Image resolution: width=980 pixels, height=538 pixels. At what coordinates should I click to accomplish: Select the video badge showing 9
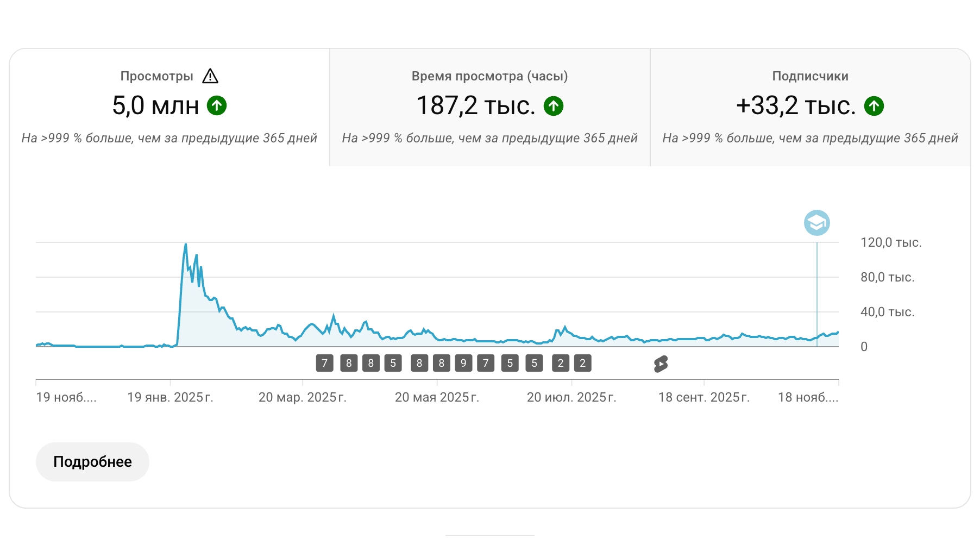click(463, 363)
